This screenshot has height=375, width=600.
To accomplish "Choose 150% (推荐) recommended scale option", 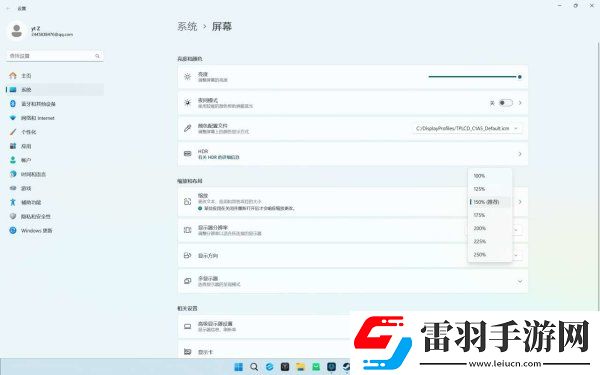I will pyautogui.click(x=490, y=202).
